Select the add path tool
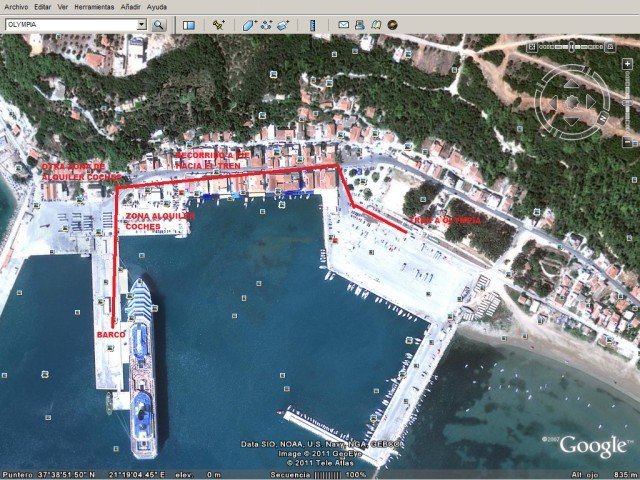Screen dimensions: 640x480 coord(266,24)
